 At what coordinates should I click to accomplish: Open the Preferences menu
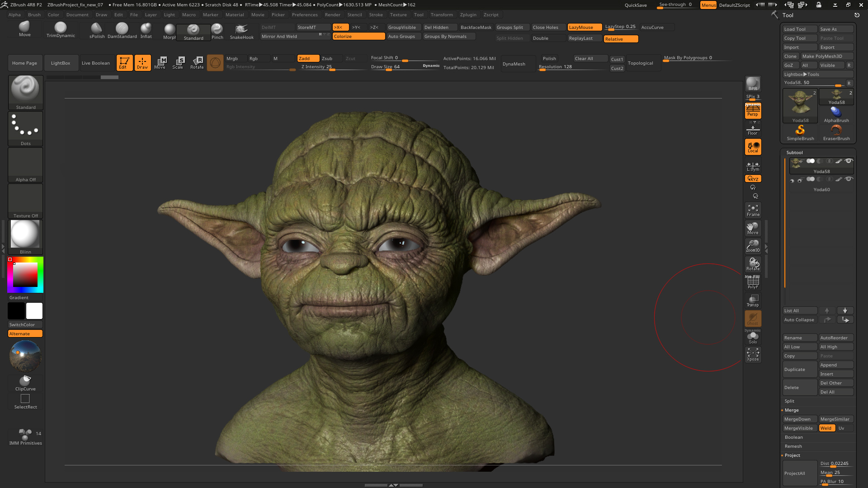pos(305,14)
